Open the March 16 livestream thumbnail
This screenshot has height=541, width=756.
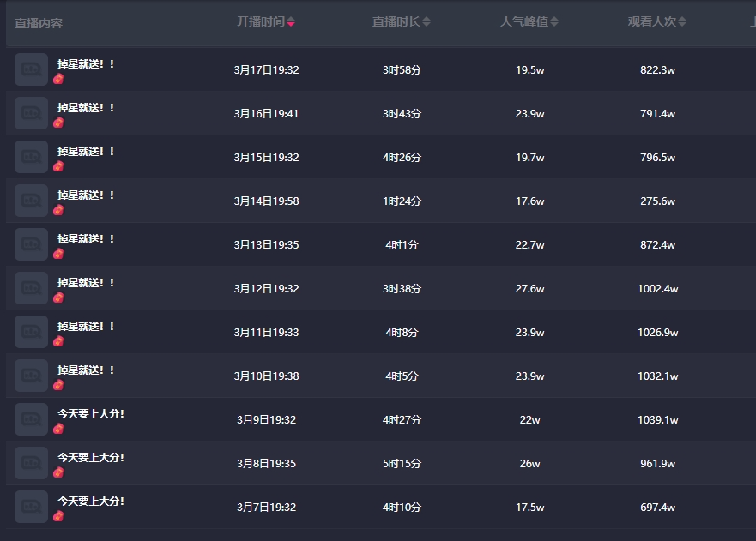pos(32,113)
